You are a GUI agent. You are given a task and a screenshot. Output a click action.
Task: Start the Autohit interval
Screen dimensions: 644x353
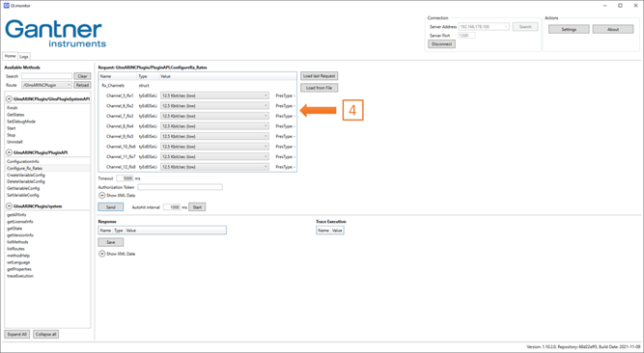point(197,207)
